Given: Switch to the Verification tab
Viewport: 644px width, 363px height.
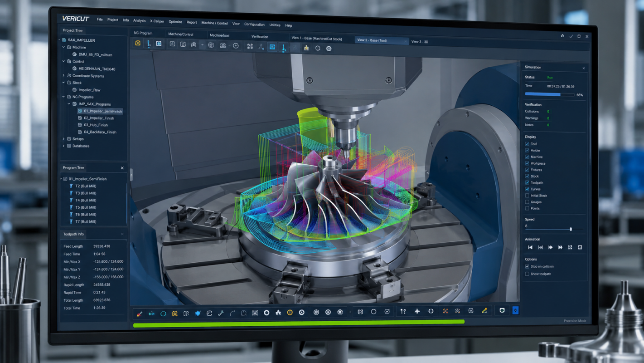Looking at the screenshot, I should point(260,37).
